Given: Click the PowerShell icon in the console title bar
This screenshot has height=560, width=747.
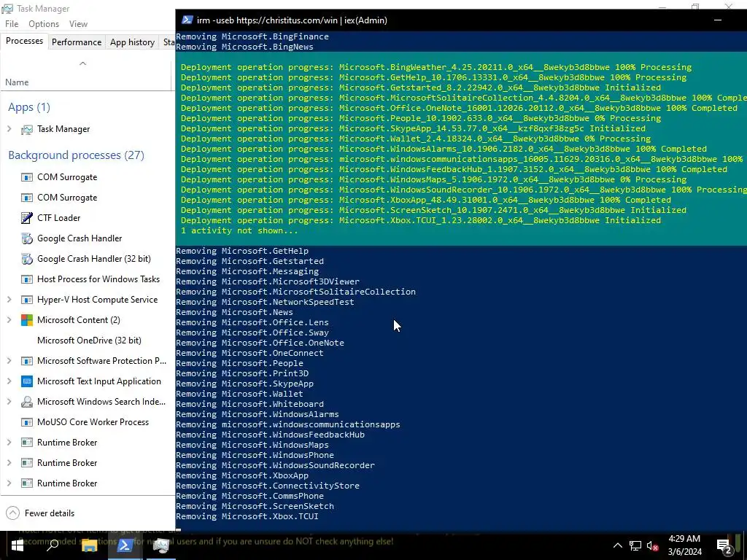Looking at the screenshot, I should (x=187, y=20).
